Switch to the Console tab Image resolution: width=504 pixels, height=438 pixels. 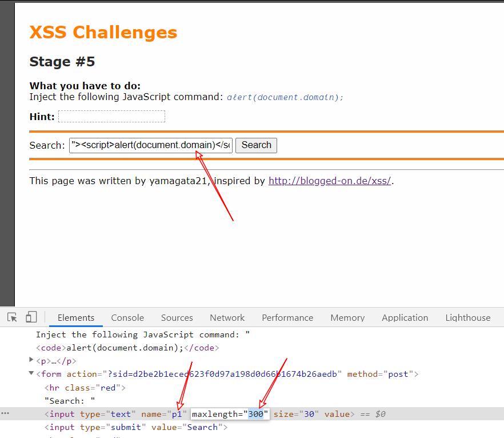pyautogui.click(x=127, y=318)
